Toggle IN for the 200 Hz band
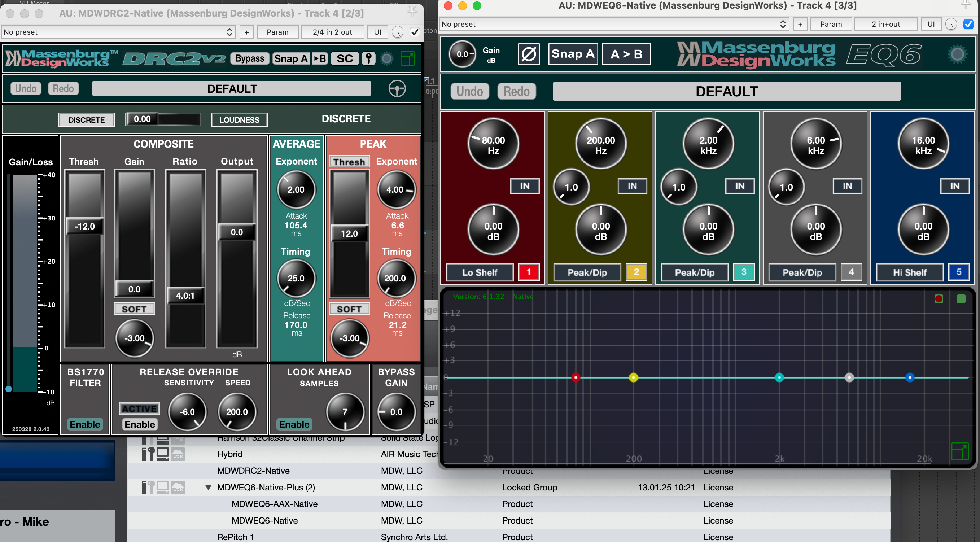The width and height of the screenshot is (980, 542). [x=632, y=186]
